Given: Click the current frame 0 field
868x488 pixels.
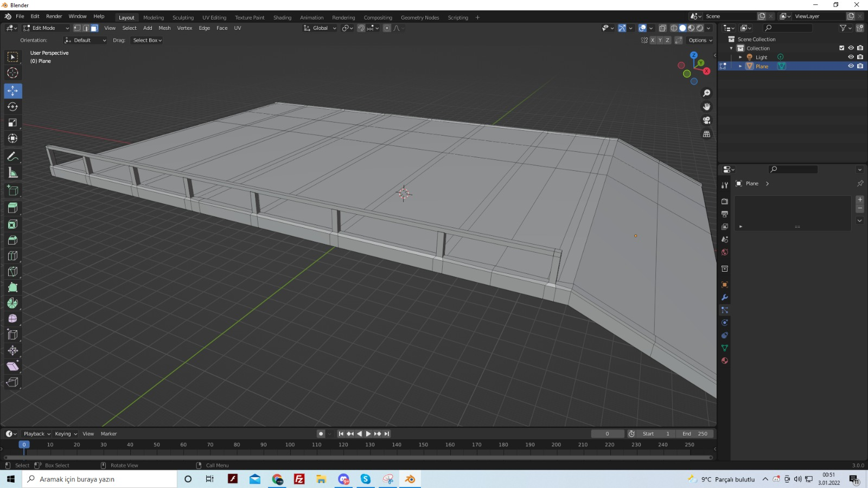Looking at the screenshot, I should 608,434.
